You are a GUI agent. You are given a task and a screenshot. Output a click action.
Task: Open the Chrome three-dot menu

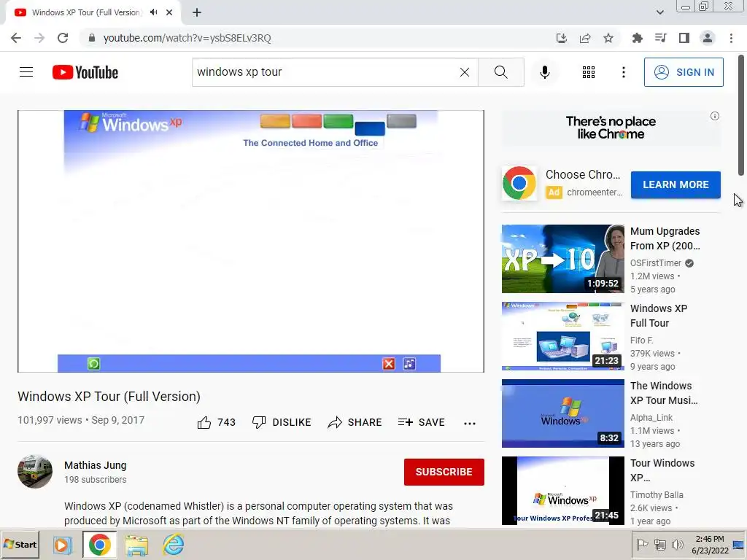(731, 38)
